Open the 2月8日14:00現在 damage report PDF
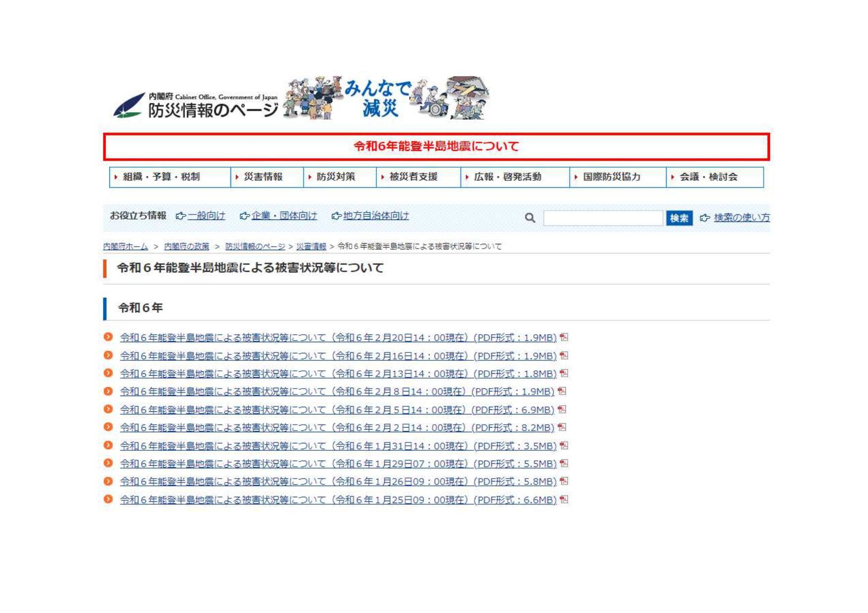The width and height of the screenshot is (868, 613). point(337,392)
